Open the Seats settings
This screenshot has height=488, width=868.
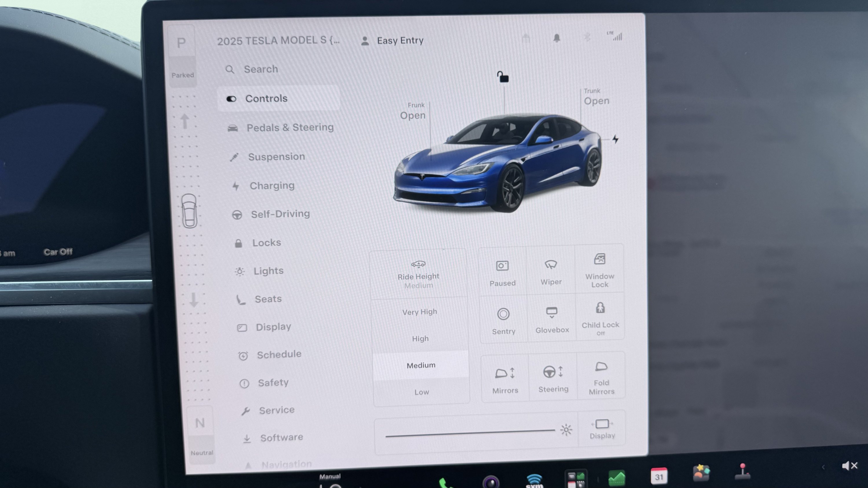click(x=259, y=299)
